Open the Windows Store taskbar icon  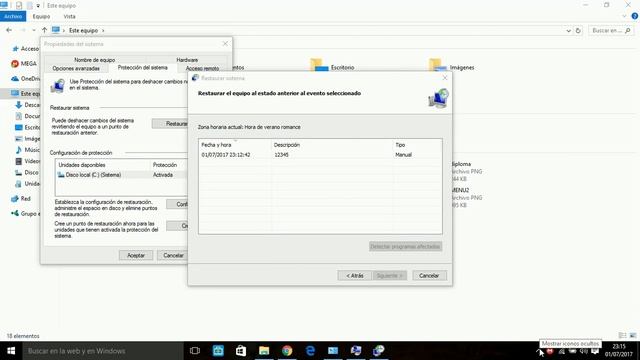(241, 351)
